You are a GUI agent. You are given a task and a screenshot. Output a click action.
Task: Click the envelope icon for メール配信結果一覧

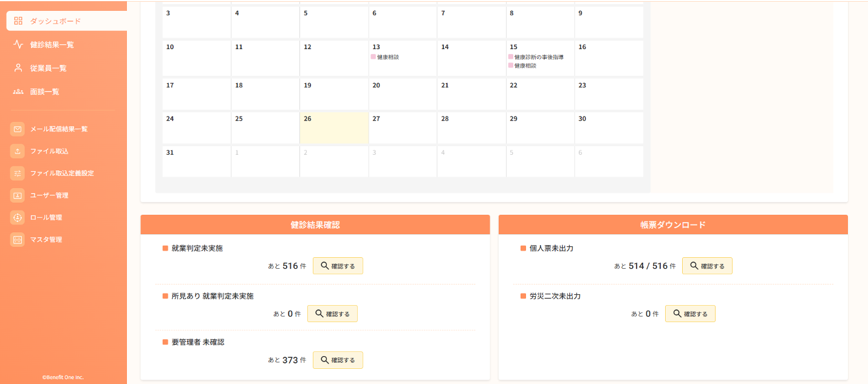click(x=18, y=129)
